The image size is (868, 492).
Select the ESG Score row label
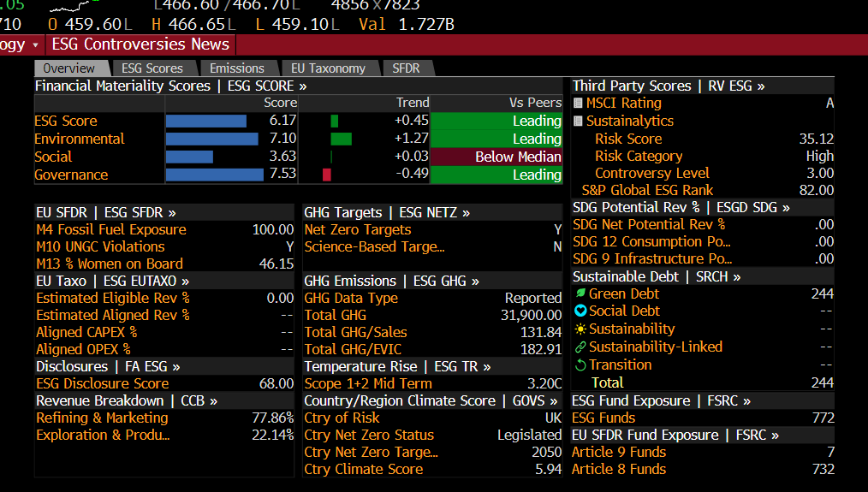66,121
